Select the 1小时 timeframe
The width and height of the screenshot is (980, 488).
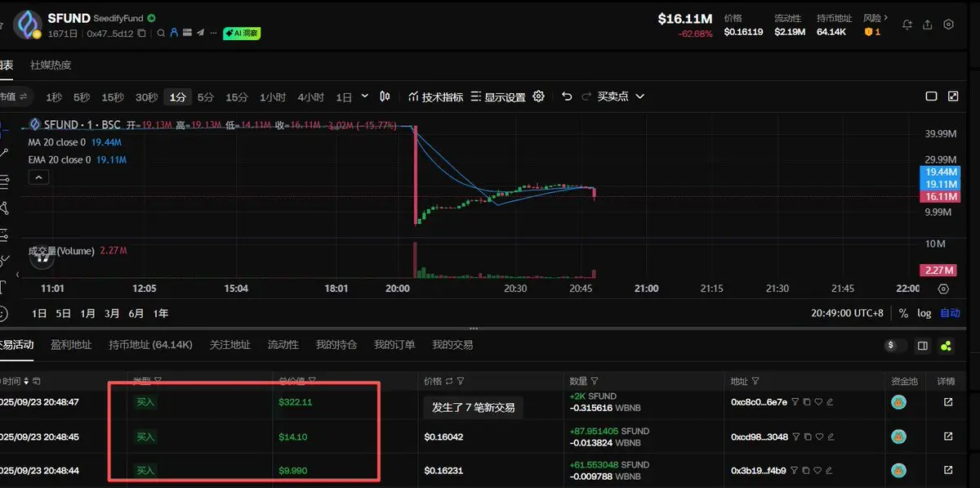tap(273, 97)
